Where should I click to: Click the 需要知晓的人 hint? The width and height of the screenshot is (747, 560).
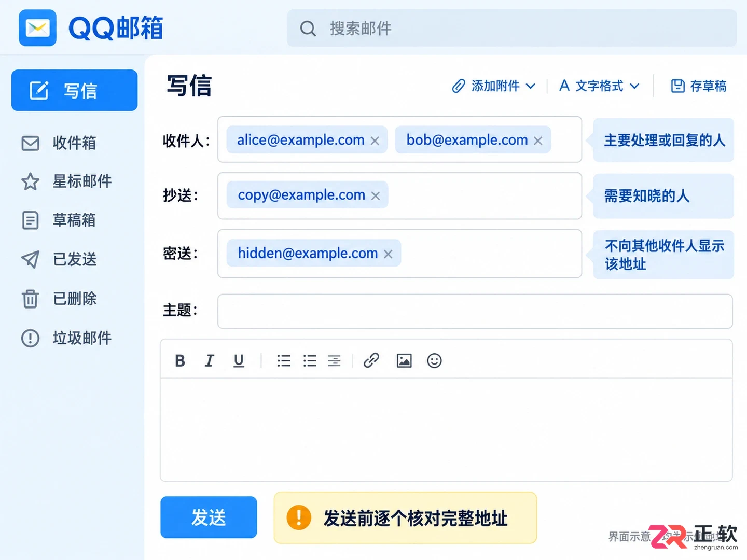(x=663, y=196)
